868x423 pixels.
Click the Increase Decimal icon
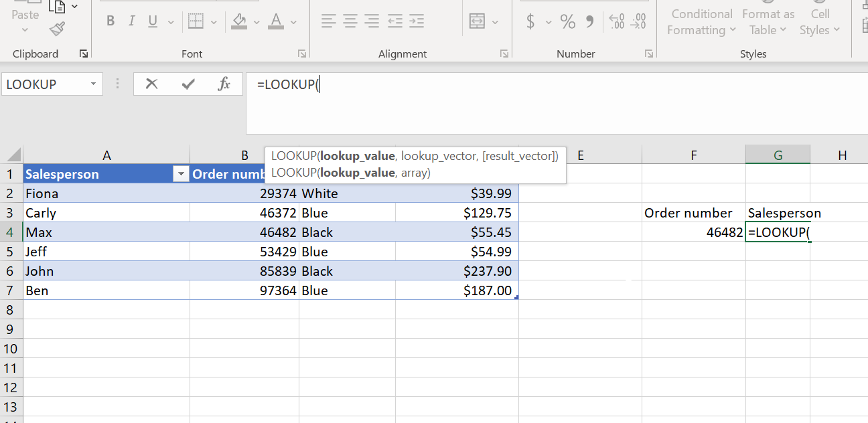[x=616, y=21]
